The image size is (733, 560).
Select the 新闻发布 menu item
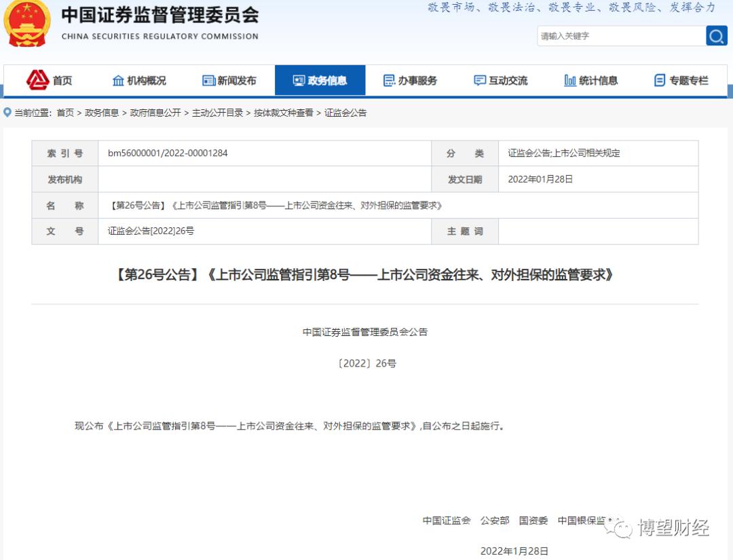click(237, 80)
